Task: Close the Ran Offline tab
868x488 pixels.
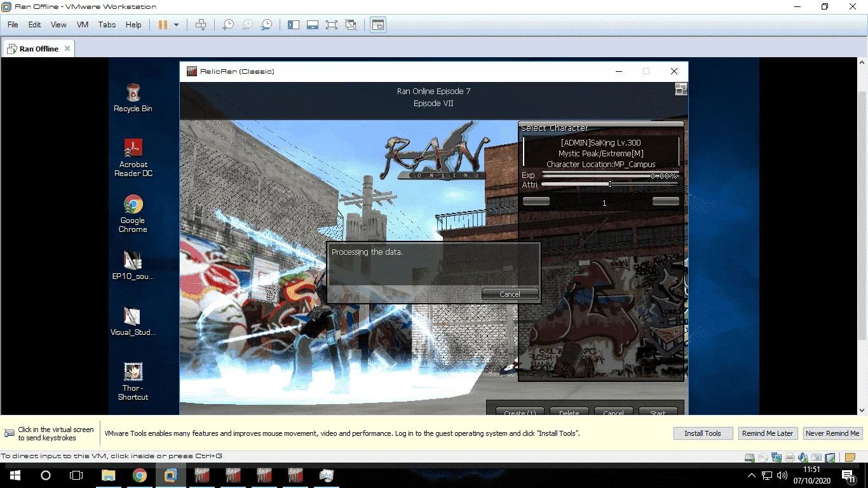Action: coord(67,48)
